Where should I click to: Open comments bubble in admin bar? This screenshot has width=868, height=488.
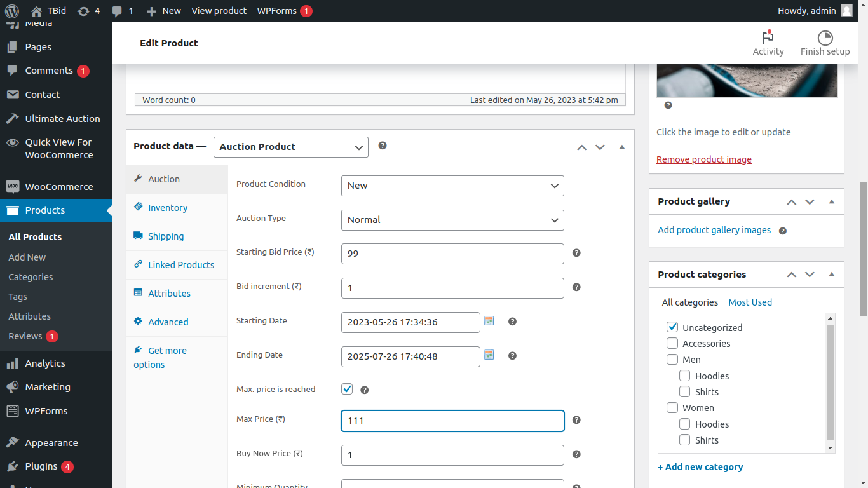[x=122, y=11]
